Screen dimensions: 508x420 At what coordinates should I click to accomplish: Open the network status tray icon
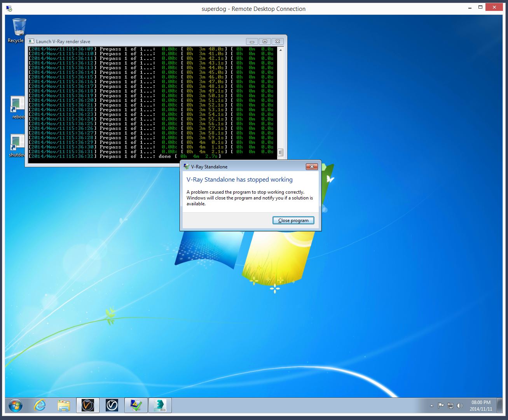pos(450,406)
